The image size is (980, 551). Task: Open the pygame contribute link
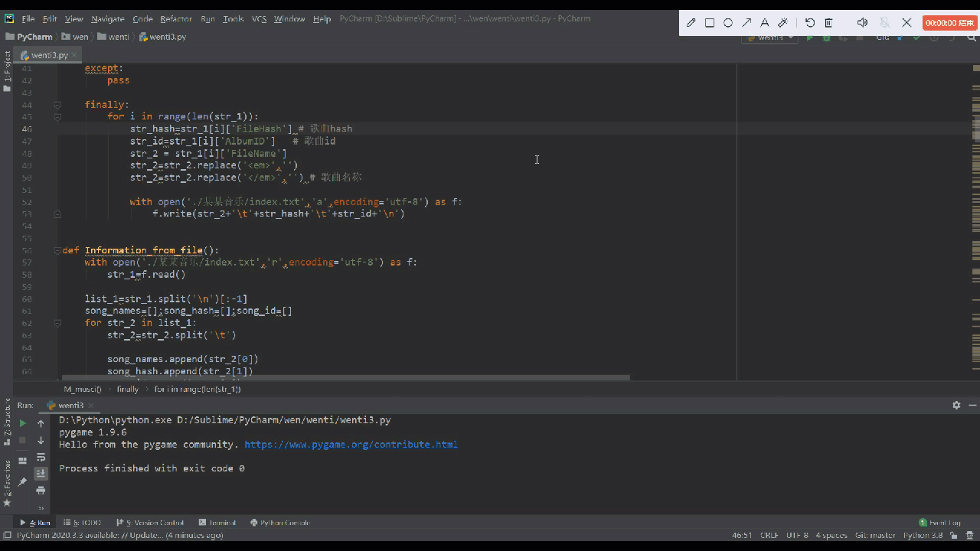point(351,444)
